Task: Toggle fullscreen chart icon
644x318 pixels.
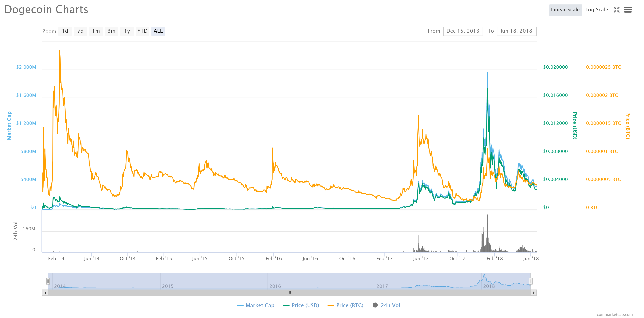Action: click(x=616, y=10)
